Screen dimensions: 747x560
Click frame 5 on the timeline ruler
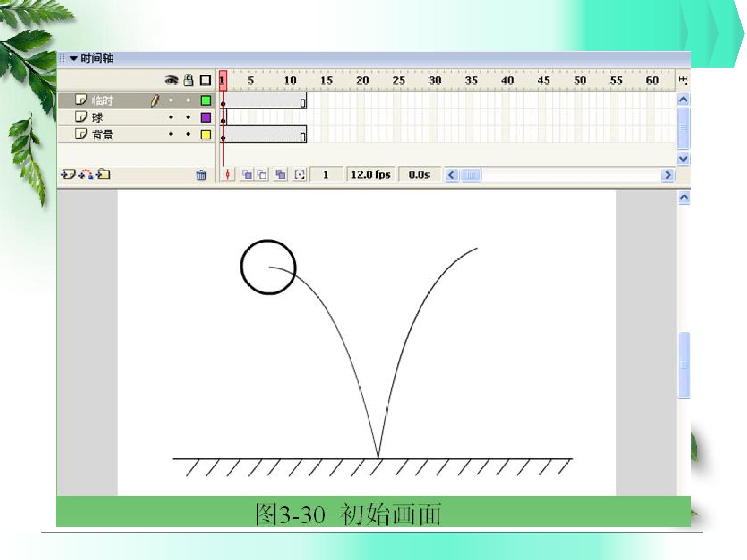(x=251, y=80)
